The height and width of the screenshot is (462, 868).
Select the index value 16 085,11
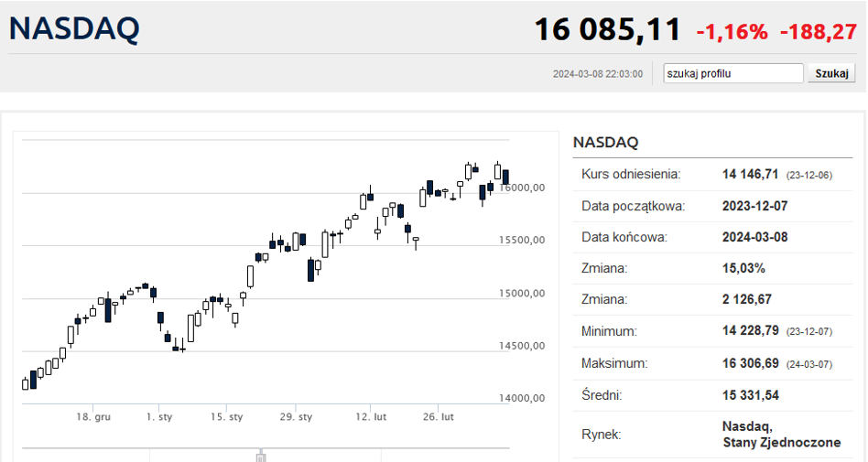(x=607, y=29)
